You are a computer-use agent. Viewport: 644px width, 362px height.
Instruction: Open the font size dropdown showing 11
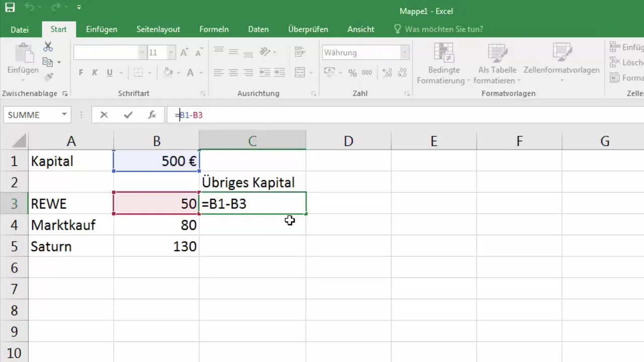pyautogui.click(x=172, y=52)
